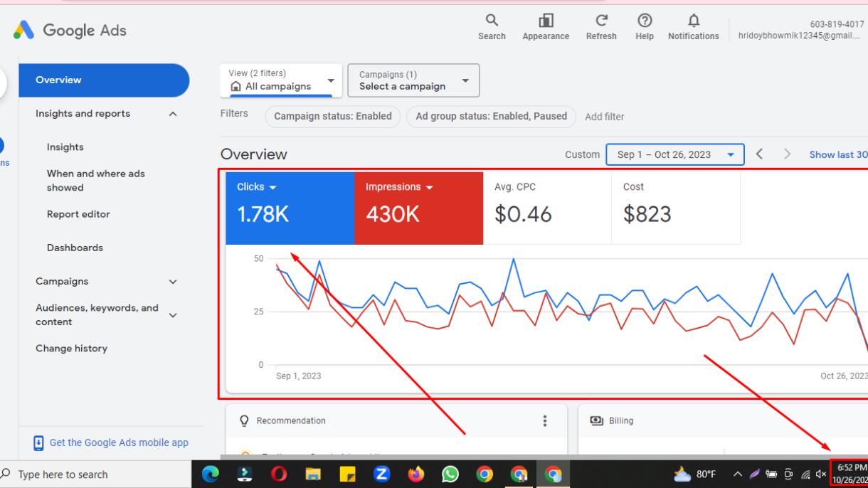Open Opera browser from the taskbar
Screen dimensions: 868x488
click(279, 474)
